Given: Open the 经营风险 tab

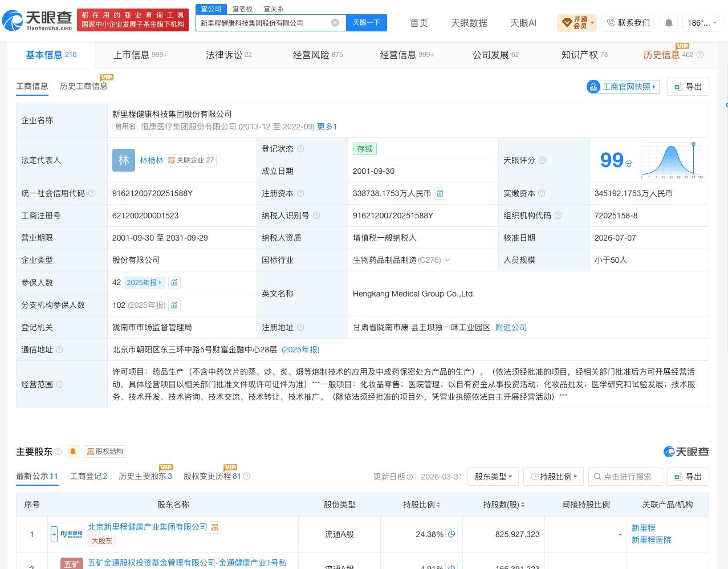Looking at the screenshot, I should pyautogui.click(x=318, y=55).
